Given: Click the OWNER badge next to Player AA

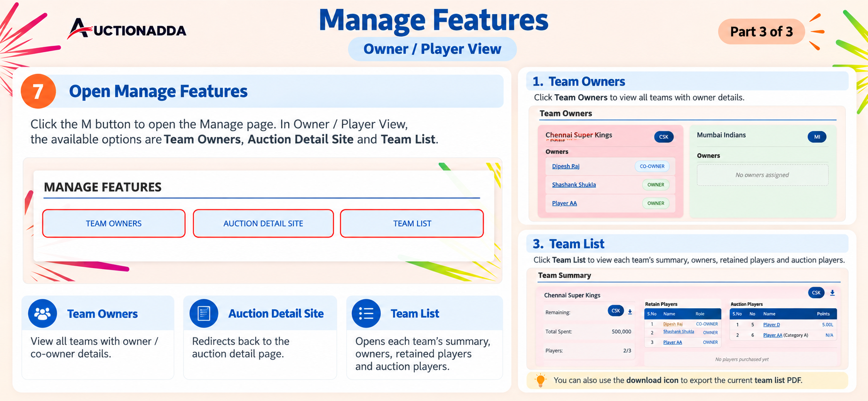Looking at the screenshot, I should pyautogui.click(x=655, y=203).
